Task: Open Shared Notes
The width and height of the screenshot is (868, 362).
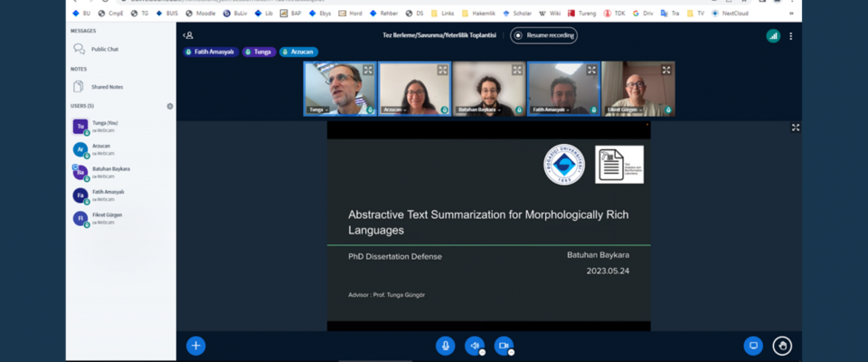Action: [107, 87]
